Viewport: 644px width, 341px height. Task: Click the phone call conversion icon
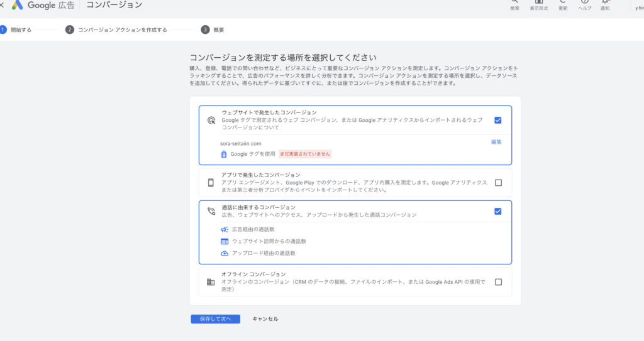211,212
